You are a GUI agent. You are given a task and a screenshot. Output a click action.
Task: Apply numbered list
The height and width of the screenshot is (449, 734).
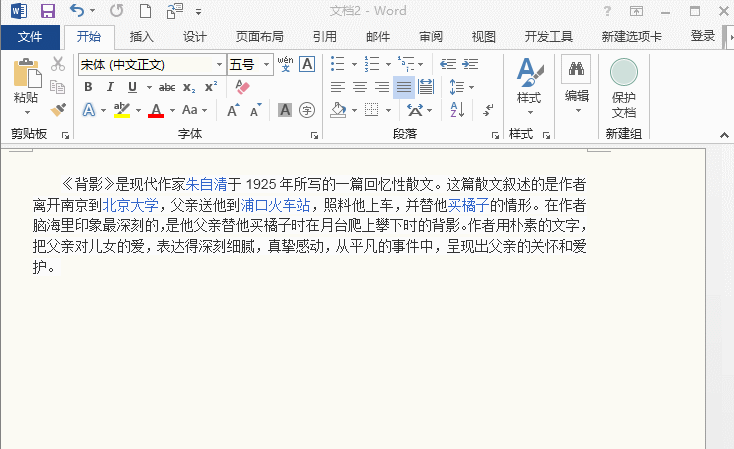pos(372,64)
